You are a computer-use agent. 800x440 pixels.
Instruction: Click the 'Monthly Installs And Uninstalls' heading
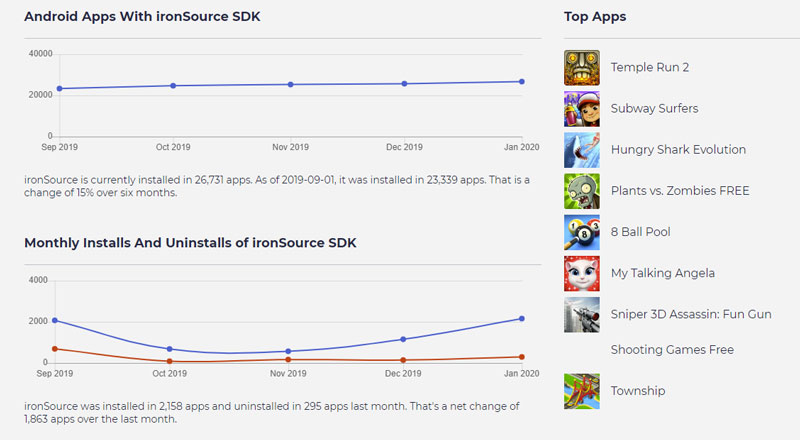pyautogui.click(x=190, y=242)
